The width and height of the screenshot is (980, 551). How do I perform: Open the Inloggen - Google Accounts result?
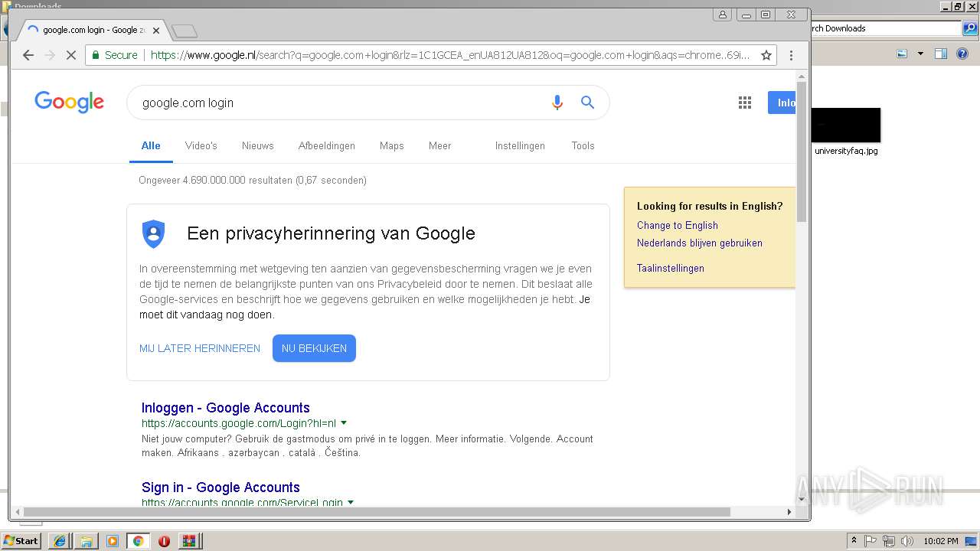(x=226, y=408)
